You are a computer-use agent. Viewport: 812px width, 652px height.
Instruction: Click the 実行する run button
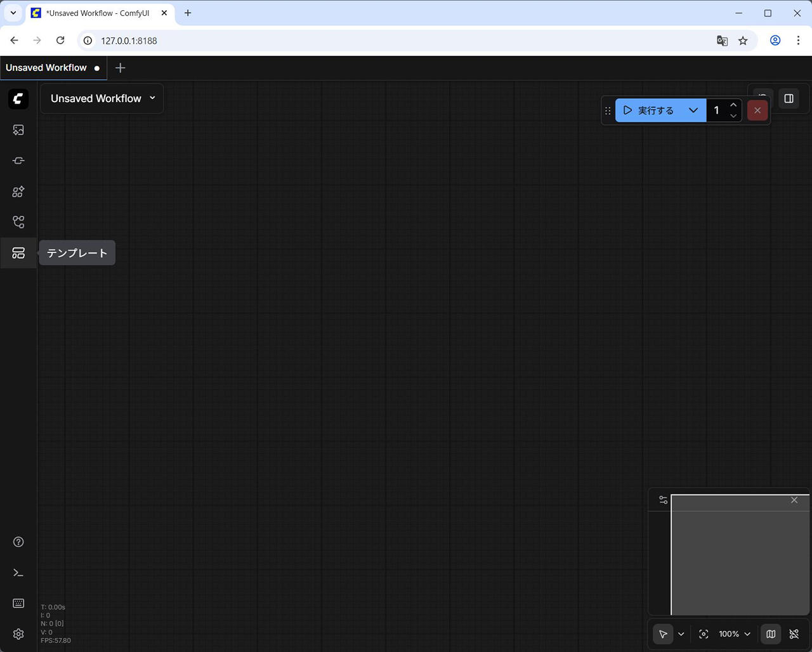649,110
